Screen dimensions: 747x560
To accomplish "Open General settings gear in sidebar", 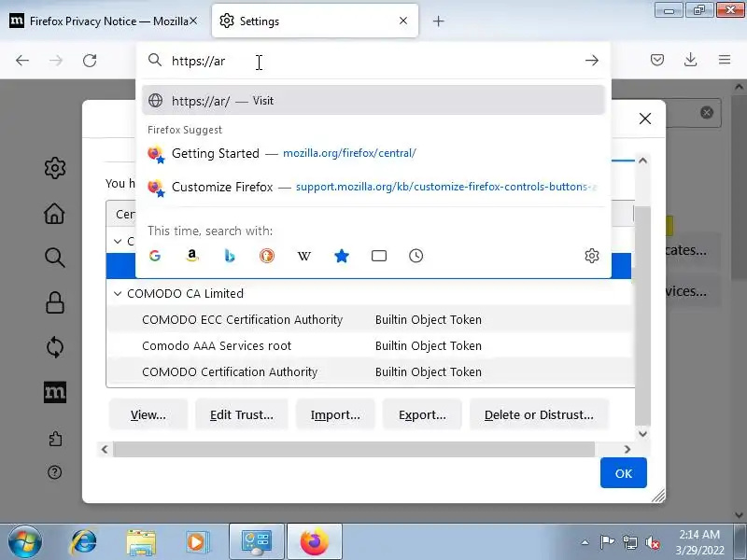I will [x=55, y=168].
